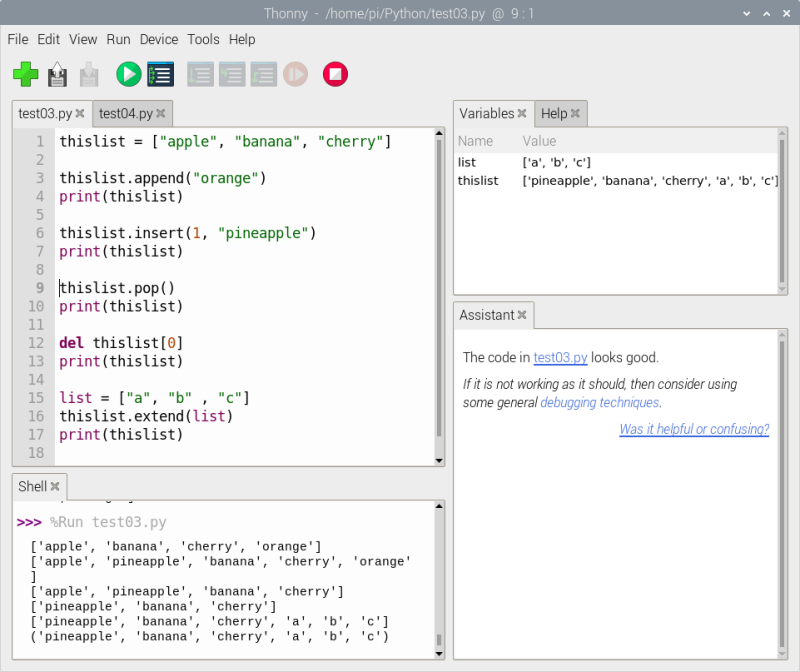Create a new file with green plus icon
The image size is (800, 672).
tap(26, 74)
